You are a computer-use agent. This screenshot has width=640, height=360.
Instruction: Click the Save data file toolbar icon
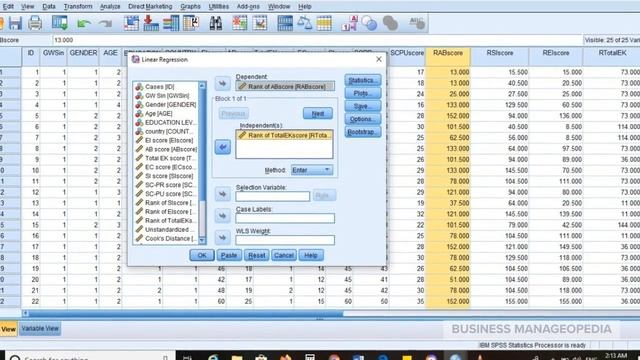15,23
